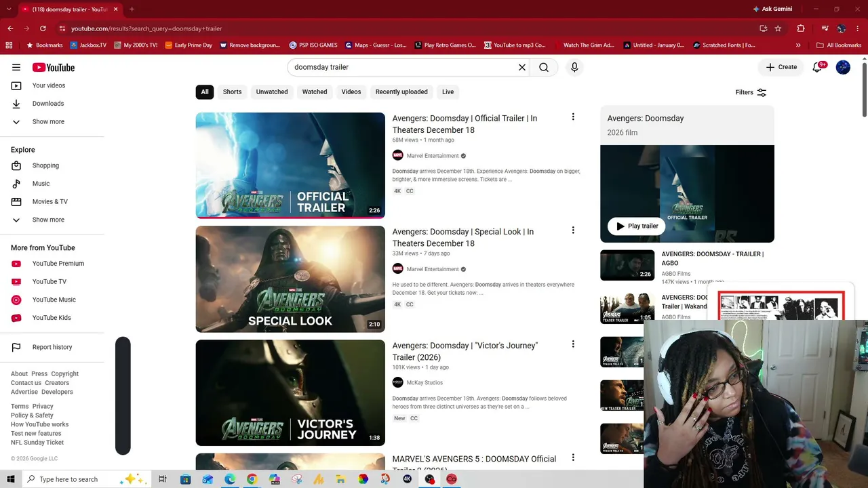Reload the page with refresh button
Image resolution: width=868 pixels, height=488 pixels.
tap(43, 28)
